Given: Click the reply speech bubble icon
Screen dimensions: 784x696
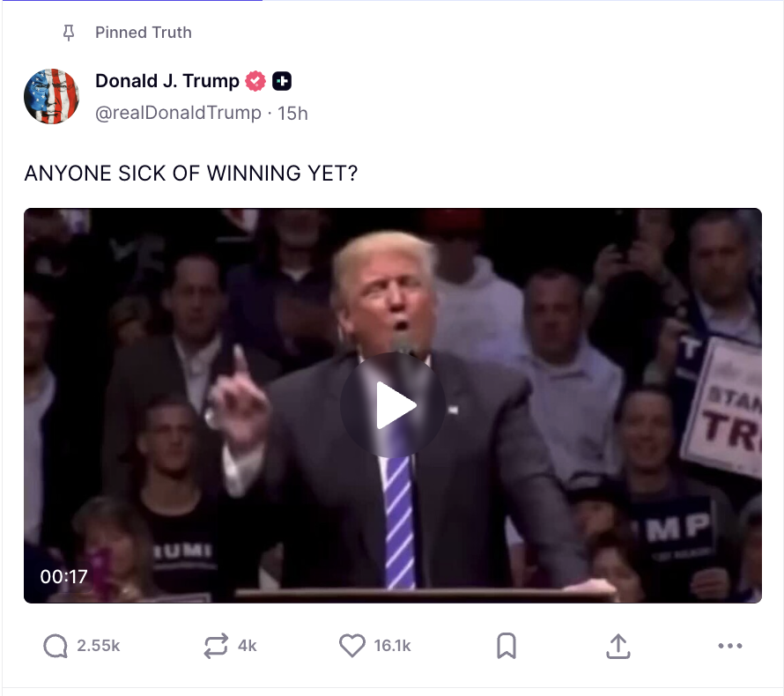Looking at the screenshot, I should [55, 646].
